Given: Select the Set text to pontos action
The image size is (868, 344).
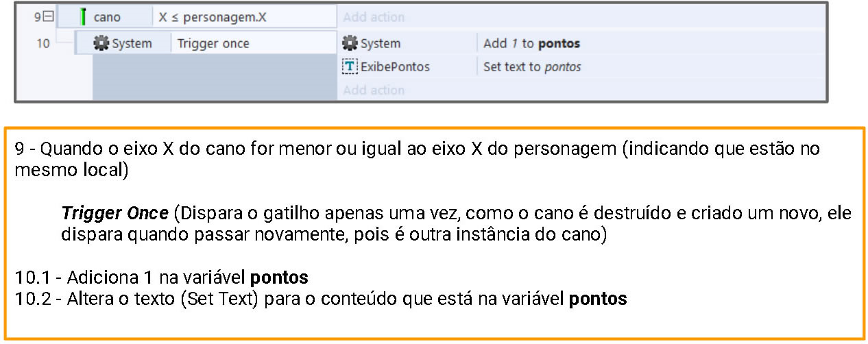Looking at the screenshot, I should coord(532,67).
